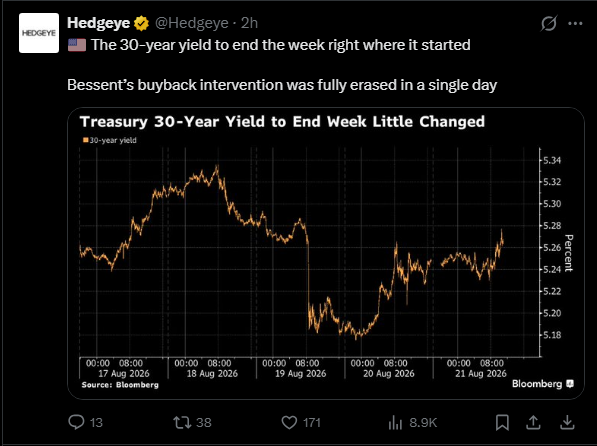Share post via the upload arrow icon

pos(533,422)
